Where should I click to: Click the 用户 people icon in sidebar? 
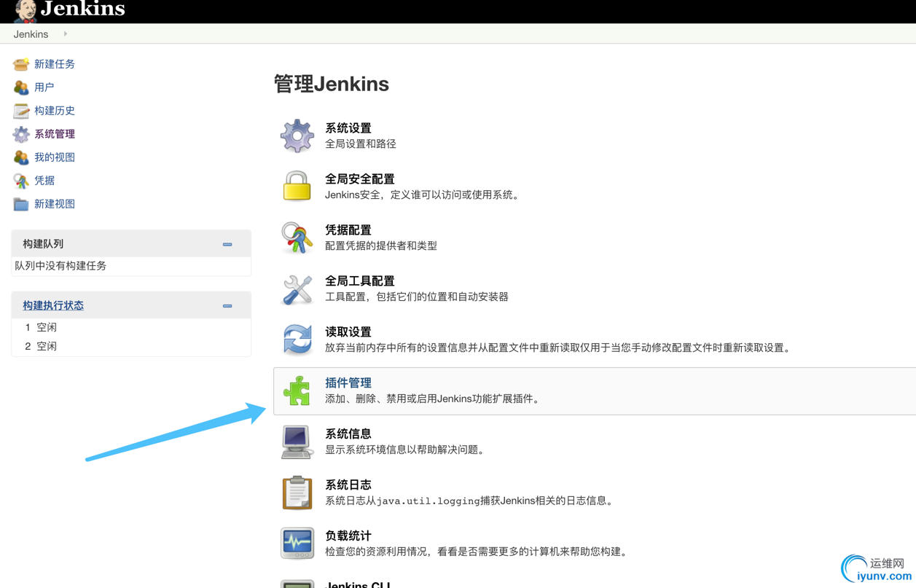click(21, 87)
